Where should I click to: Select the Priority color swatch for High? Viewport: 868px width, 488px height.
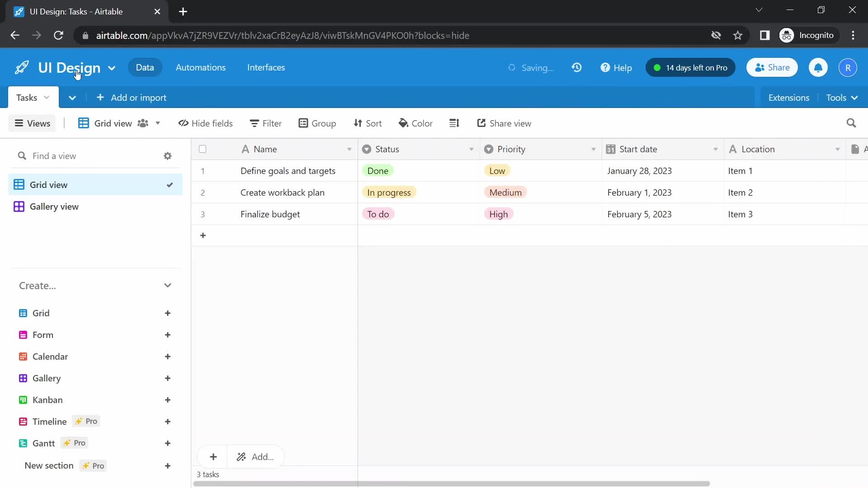coord(499,214)
